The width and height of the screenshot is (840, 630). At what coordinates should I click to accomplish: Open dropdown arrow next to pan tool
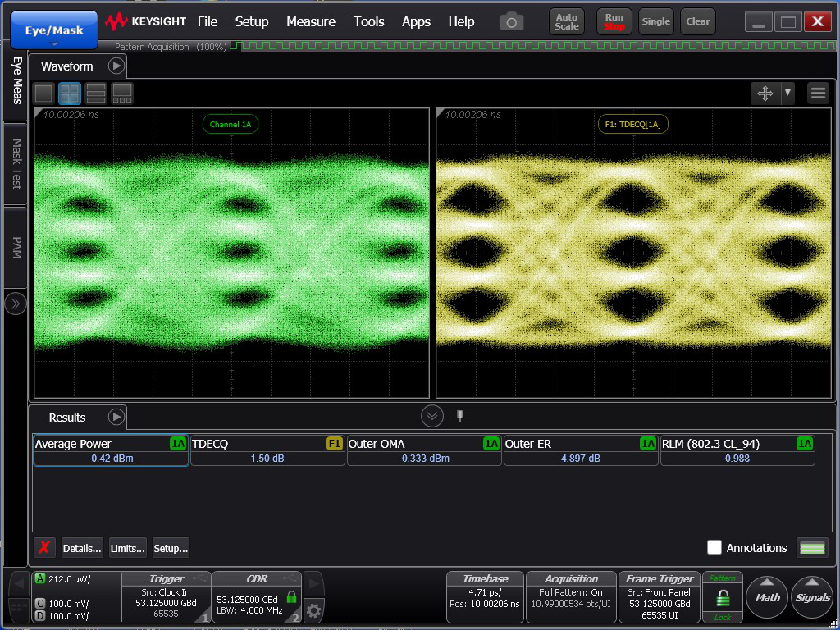pyautogui.click(x=787, y=94)
